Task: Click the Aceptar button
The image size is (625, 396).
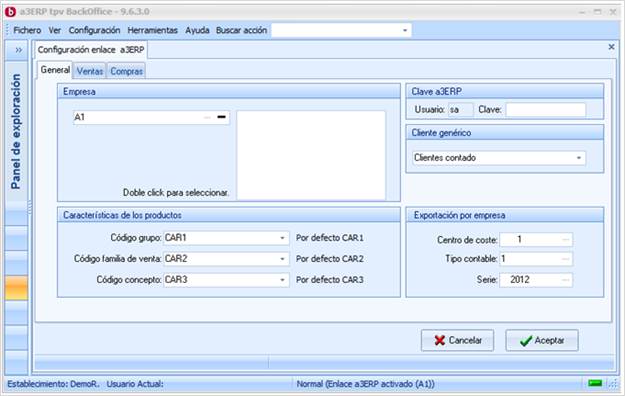Action: [x=542, y=340]
